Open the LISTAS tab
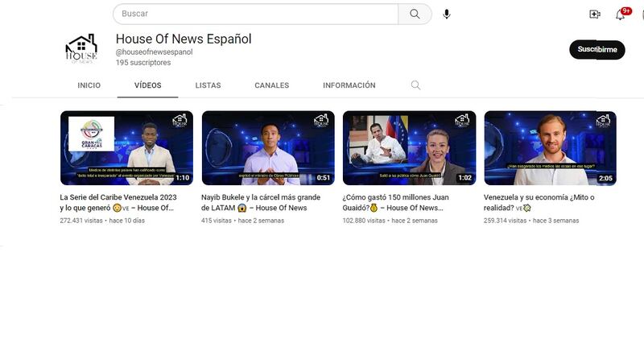Screen dimensions: 644x364 coord(208,85)
